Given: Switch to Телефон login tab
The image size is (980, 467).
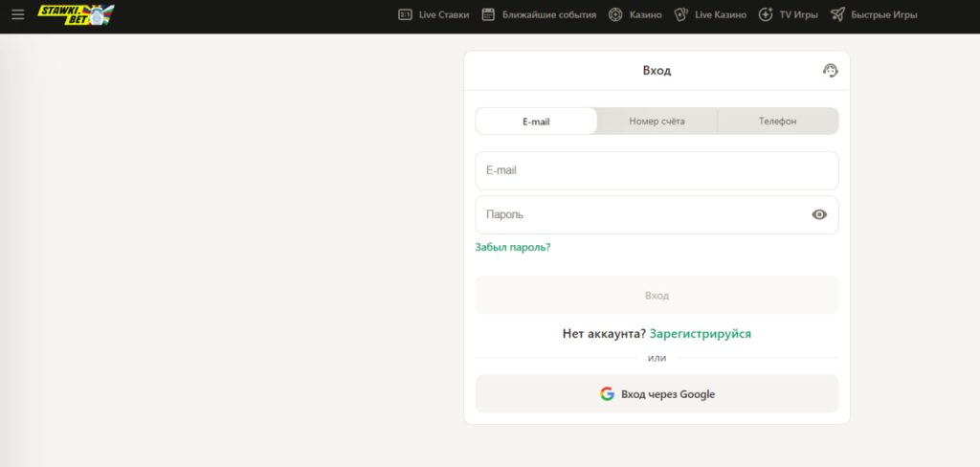Looking at the screenshot, I should (x=777, y=122).
